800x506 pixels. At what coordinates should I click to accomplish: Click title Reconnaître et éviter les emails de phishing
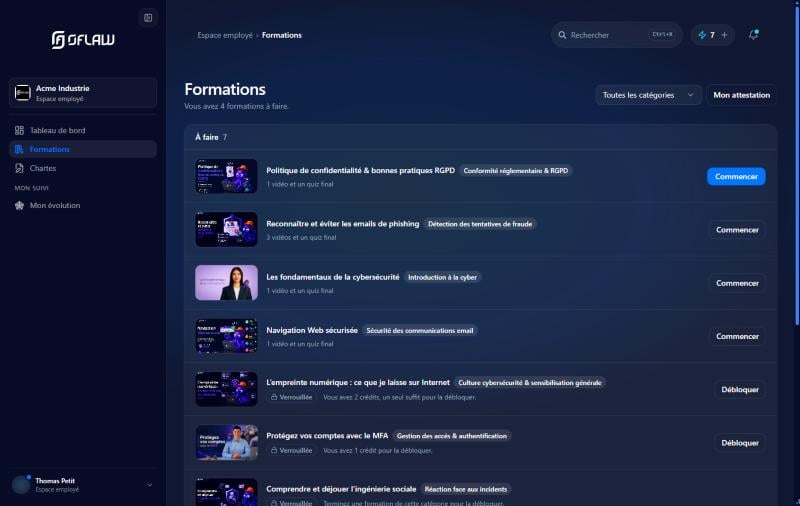[342, 224]
